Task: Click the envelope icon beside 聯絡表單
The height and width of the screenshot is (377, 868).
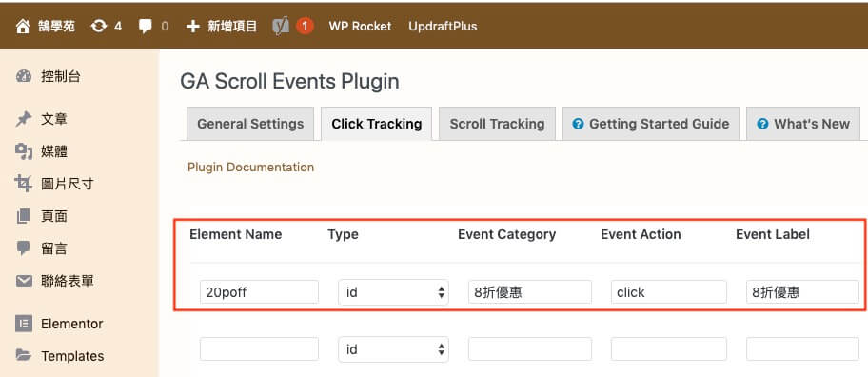Action: coord(24,281)
